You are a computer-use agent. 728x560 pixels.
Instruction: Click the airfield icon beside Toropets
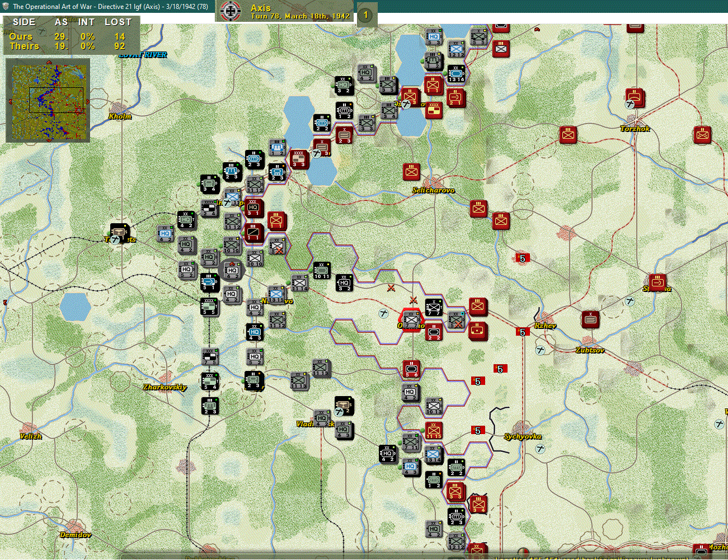[116, 238]
